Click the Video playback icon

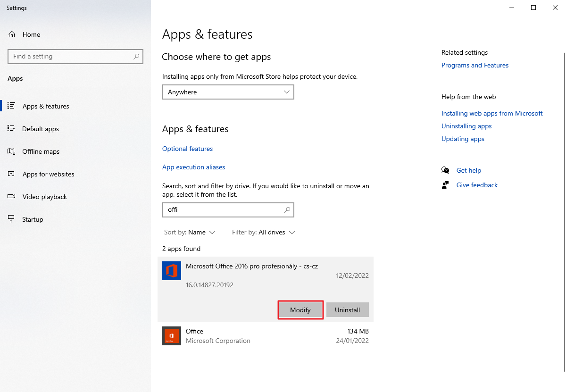12,197
